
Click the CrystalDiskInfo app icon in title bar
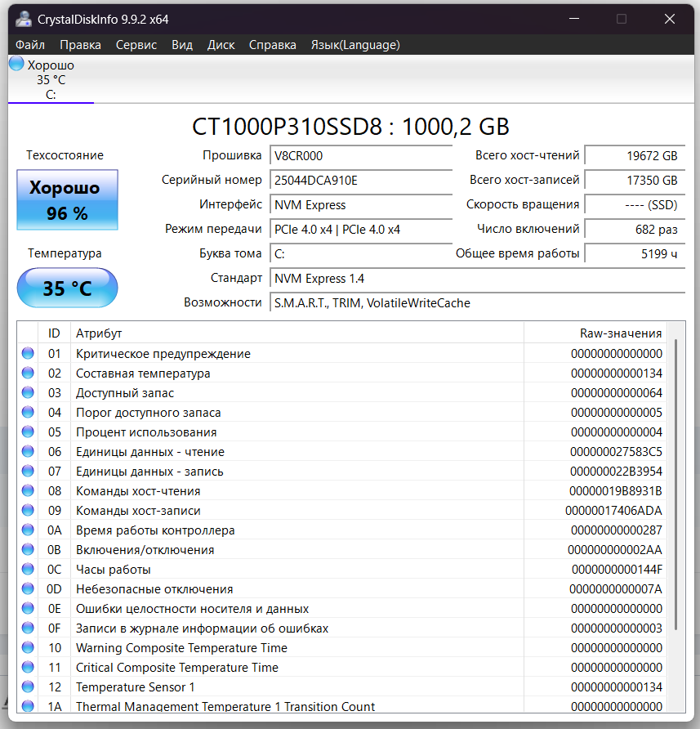23,19
